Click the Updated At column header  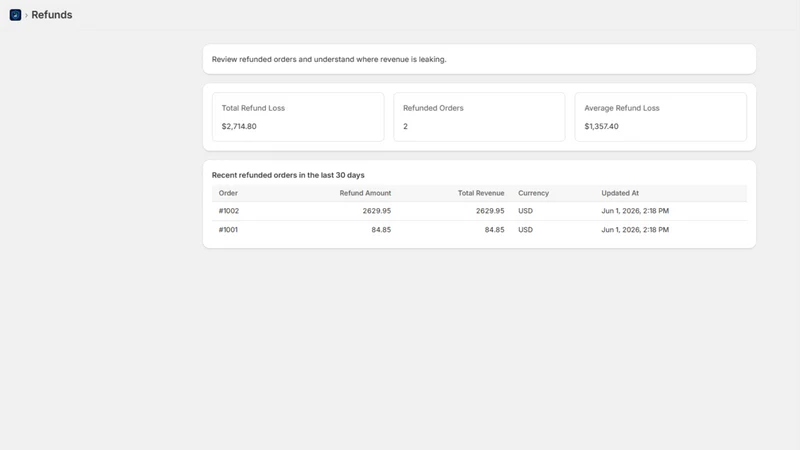(x=620, y=193)
